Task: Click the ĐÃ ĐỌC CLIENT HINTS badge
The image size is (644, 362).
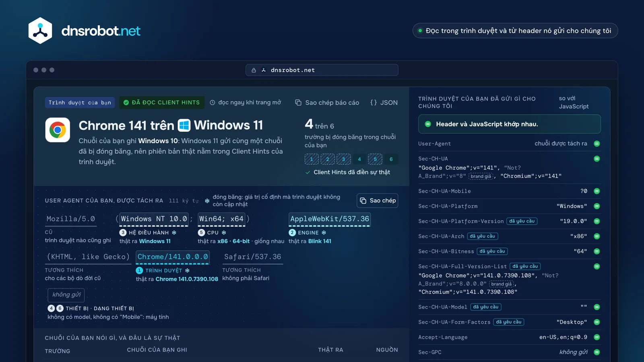Action: tap(161, 103)
